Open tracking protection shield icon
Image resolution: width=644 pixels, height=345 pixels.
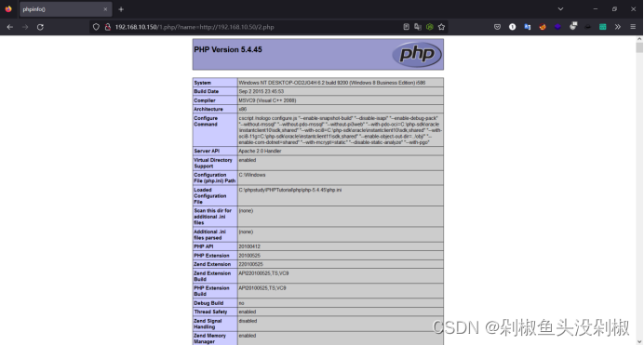pyautogui.click(x=96, y=27)
